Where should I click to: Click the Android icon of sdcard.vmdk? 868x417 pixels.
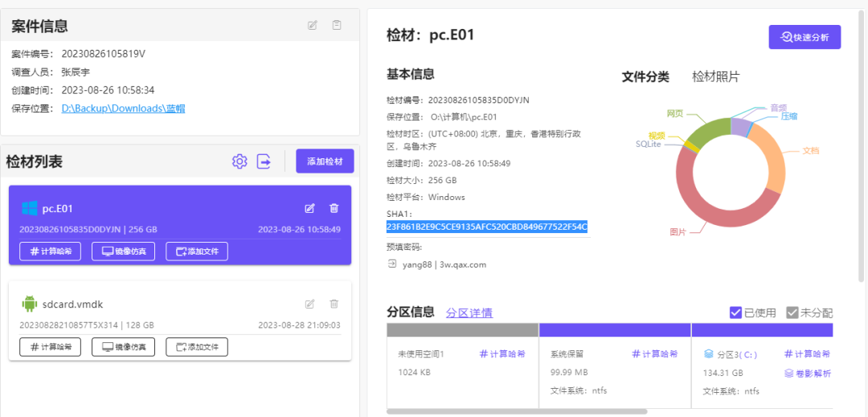(30, 304)
